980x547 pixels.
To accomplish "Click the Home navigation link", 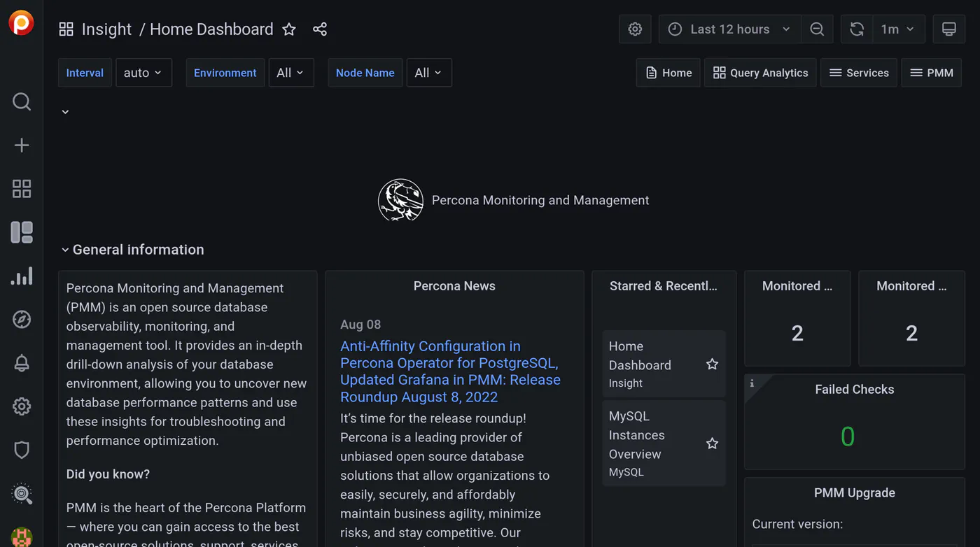I will [668, 73].
